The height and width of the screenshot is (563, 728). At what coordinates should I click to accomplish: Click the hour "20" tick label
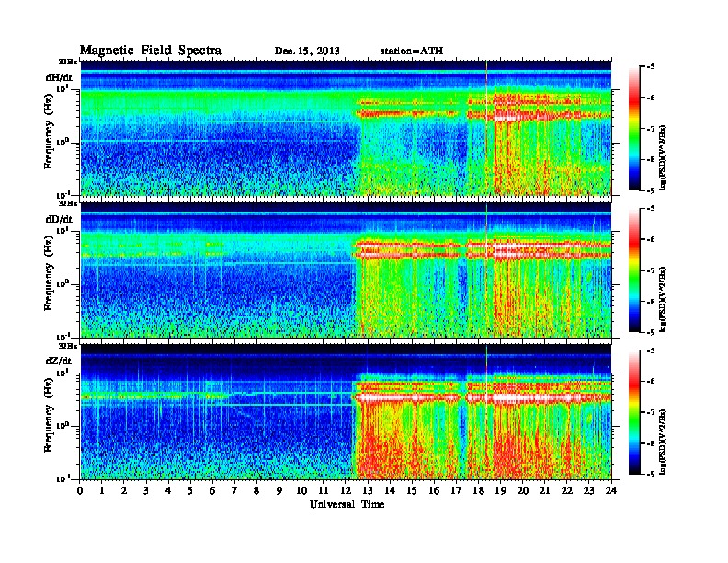point(523,490)
